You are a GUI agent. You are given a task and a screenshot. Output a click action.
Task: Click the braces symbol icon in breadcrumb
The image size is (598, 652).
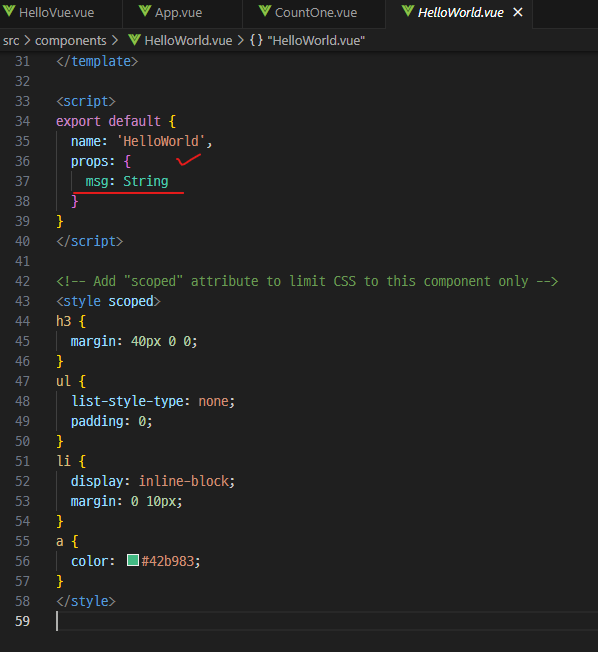(x=256, y=41)
